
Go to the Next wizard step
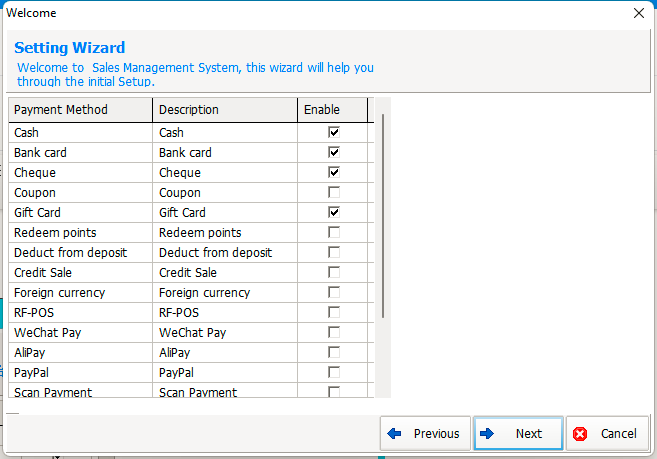click(518, 433)
